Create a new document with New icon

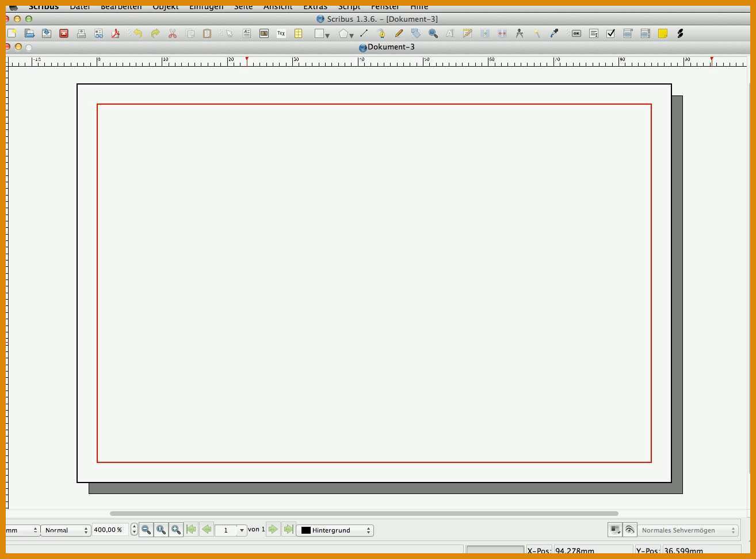tap(11, 33)
